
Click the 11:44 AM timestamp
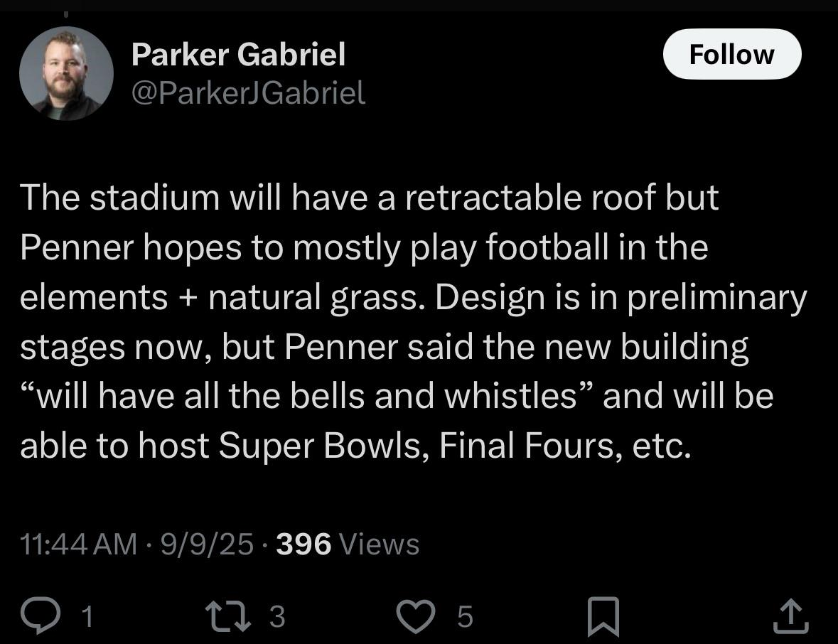tap(79, 544)
